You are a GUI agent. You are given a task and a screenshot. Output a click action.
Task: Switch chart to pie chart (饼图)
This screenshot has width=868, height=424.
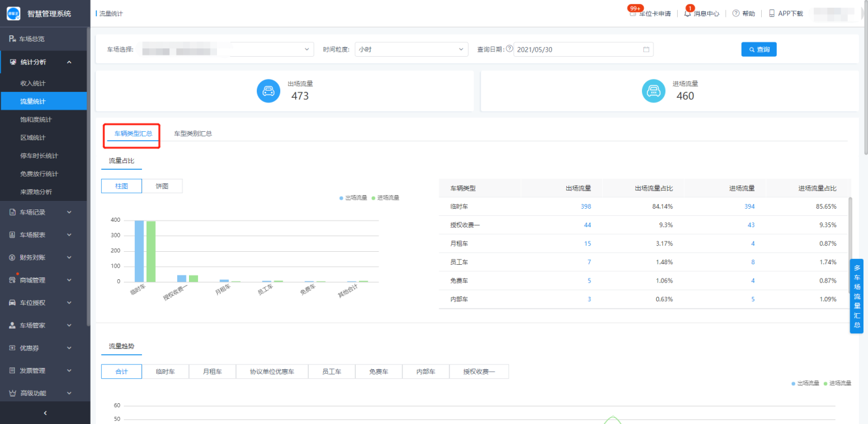[162, 186]
